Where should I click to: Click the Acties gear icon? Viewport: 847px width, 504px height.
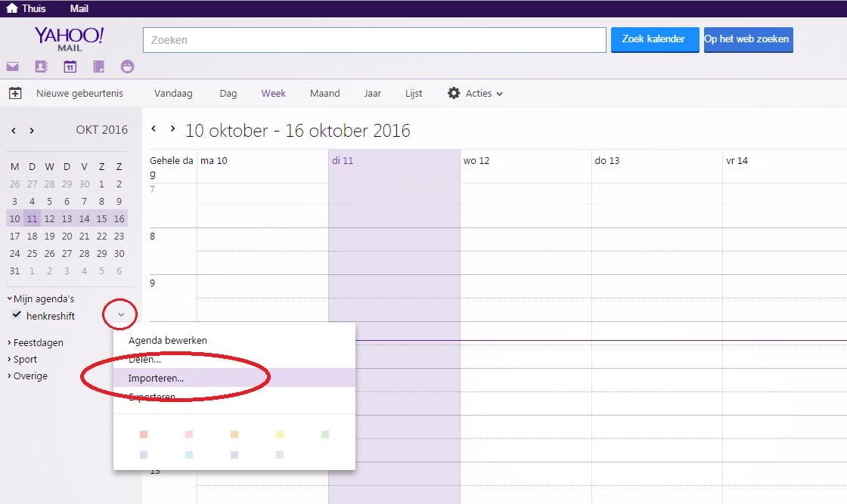click(x=454, y=93)
